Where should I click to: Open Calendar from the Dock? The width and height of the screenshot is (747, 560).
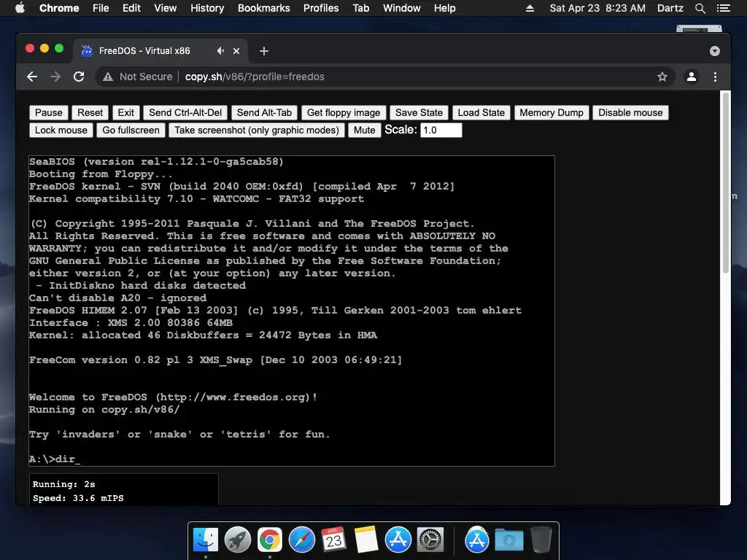[334, 540]
